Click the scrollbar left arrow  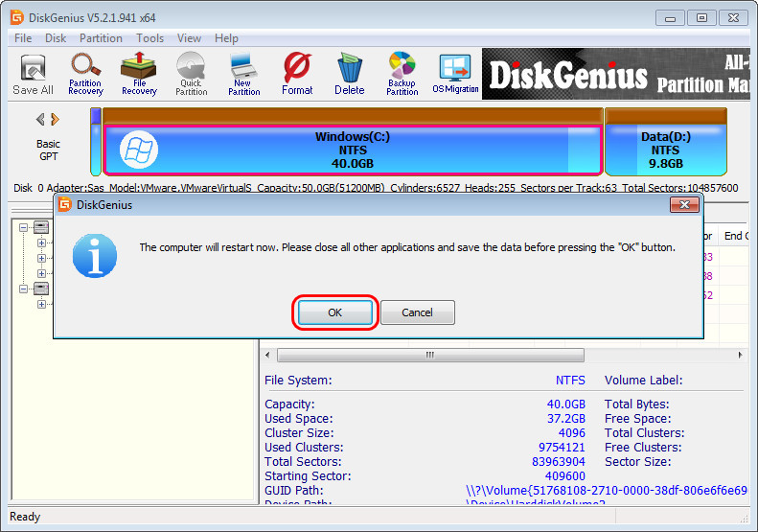point(267,355)
